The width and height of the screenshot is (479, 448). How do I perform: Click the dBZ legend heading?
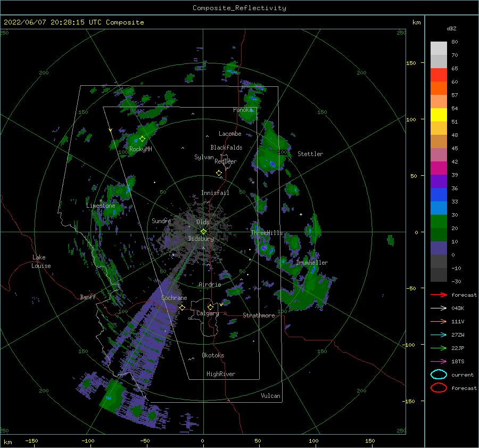coord(451,28)
